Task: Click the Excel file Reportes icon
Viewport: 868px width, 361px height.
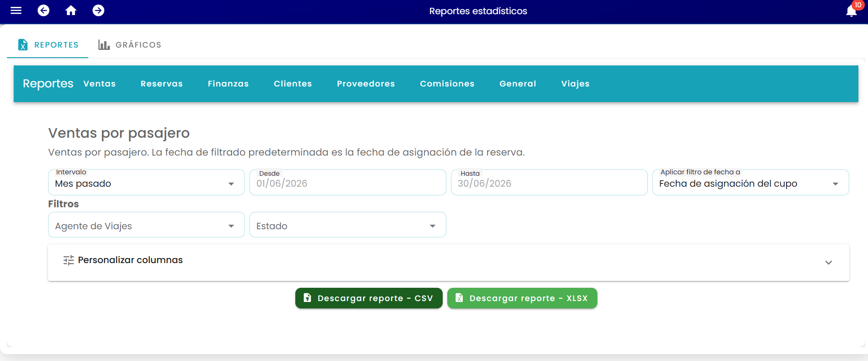Action: tap(23, 45)
